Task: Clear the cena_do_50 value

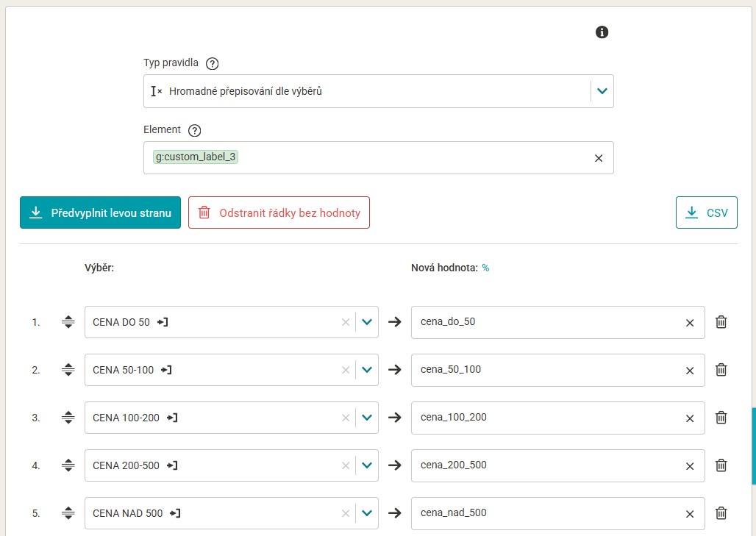Action: tap(690, 323)
